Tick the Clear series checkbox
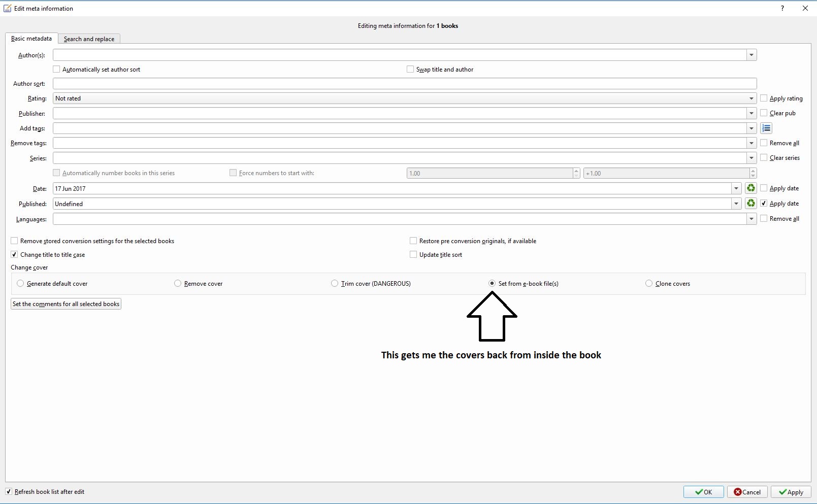The height and width of the screenshot is (504, 817). tap(764, 157)
